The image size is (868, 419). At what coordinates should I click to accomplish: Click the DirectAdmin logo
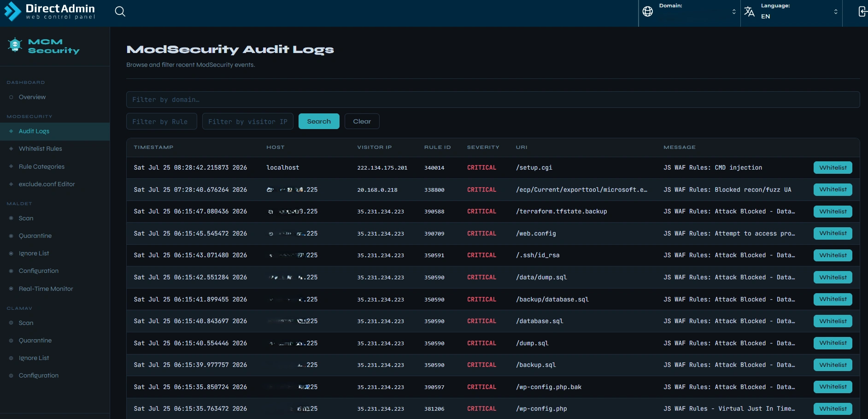click(49, 12)
